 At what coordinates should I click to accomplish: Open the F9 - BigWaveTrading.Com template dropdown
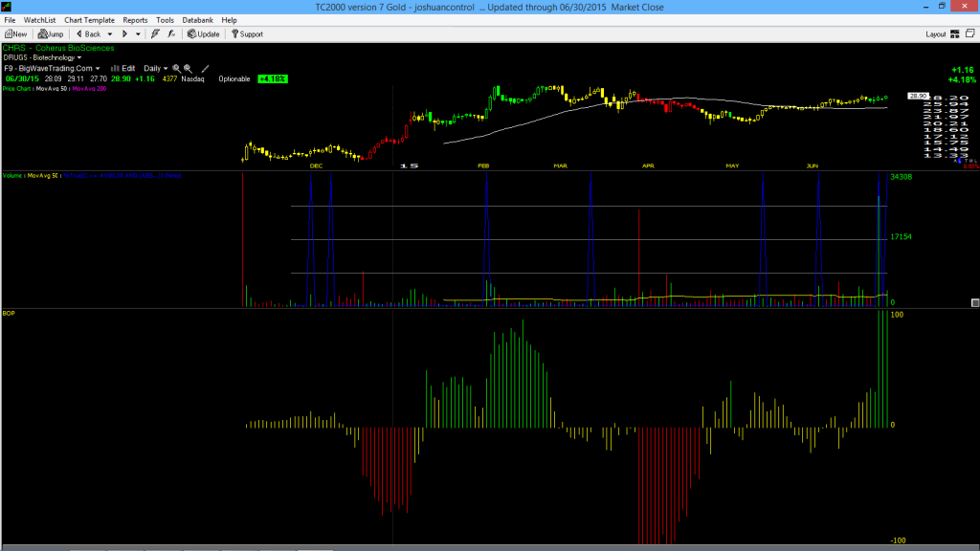tap(52, 69)
